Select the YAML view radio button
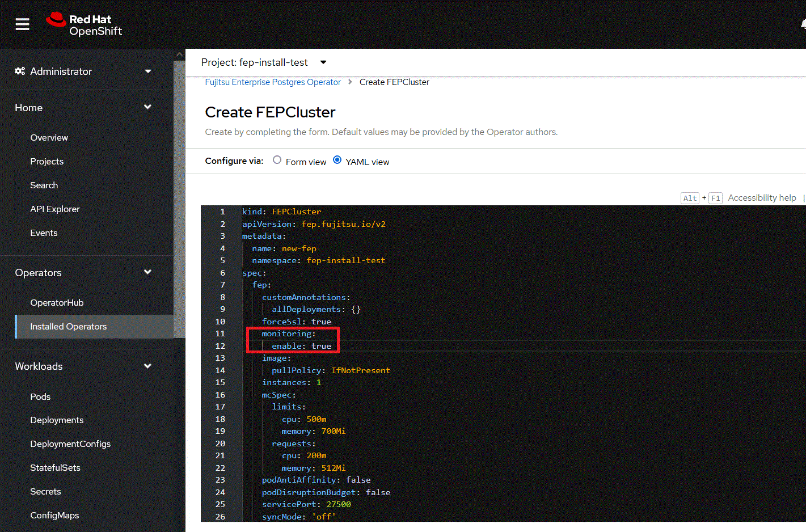806x532 pixels. tap(337, 160)
